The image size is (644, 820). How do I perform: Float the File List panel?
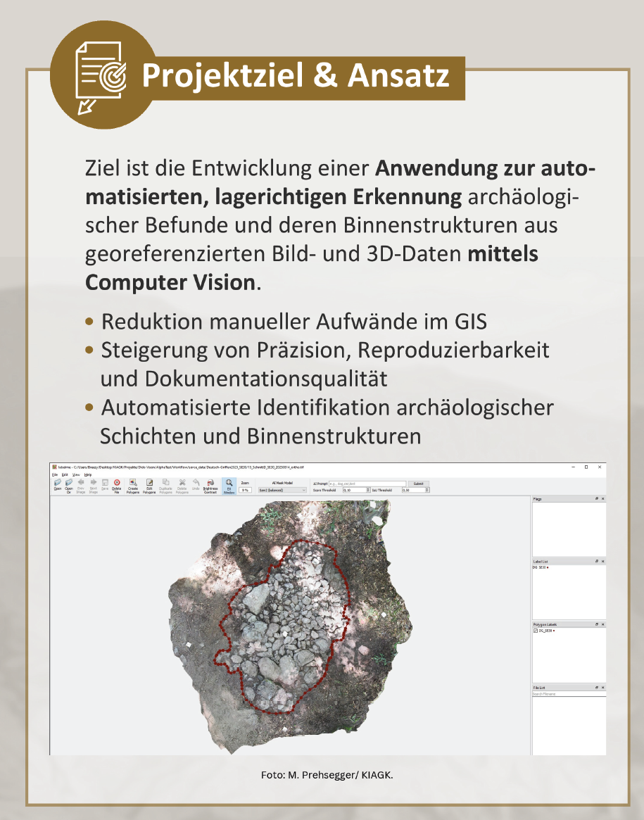click(596, 688)
